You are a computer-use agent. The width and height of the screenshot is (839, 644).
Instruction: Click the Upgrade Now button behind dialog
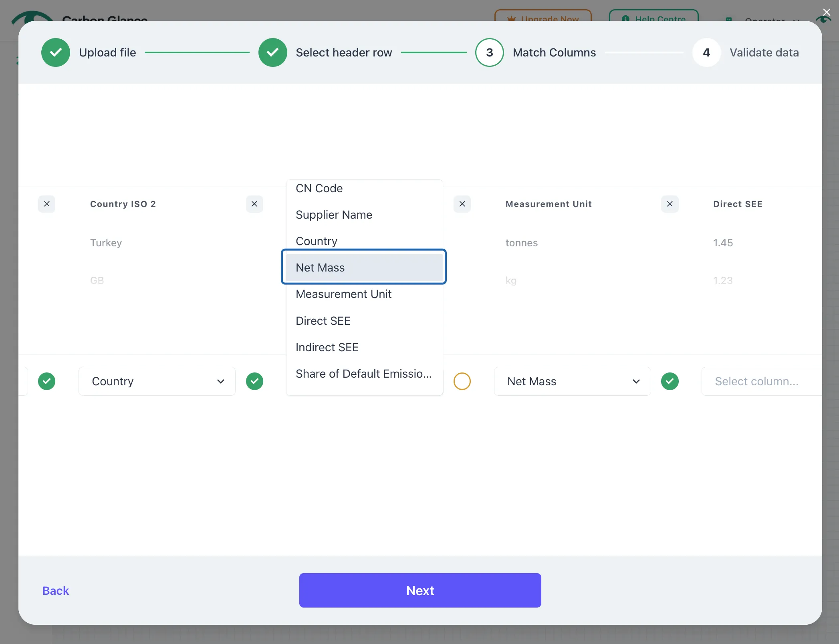[x=543, y=16]
